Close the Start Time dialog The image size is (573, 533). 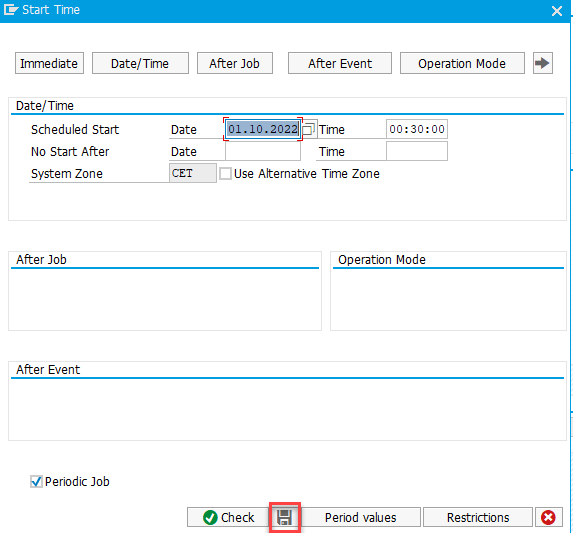tap(557, 11)
